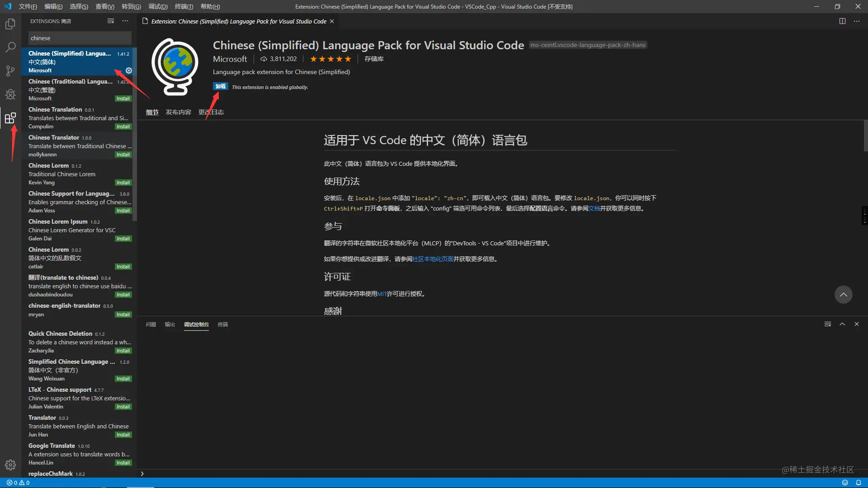Click the extension globe logo image
The width and height of the screenshot is (868, 488).
click(x=175, y=67)
